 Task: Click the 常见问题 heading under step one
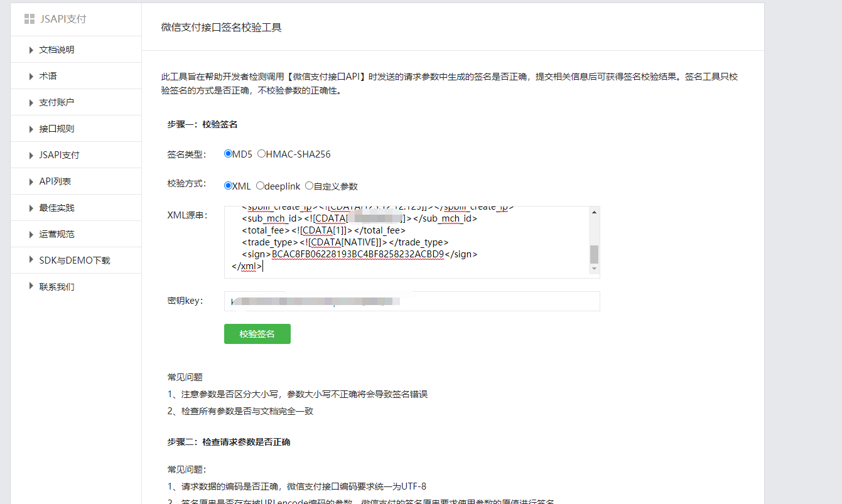(185, 377)
